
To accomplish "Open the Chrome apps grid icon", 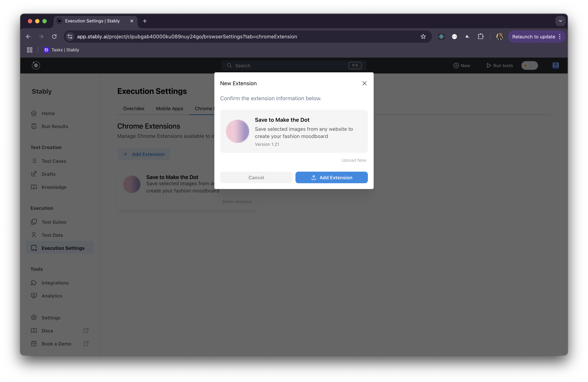I will [30, 50].
